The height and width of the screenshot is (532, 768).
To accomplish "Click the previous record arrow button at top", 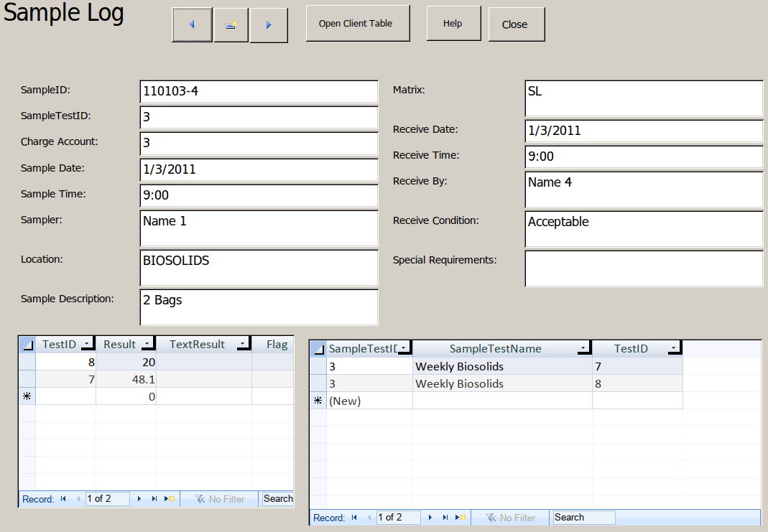I will (192, 25).
